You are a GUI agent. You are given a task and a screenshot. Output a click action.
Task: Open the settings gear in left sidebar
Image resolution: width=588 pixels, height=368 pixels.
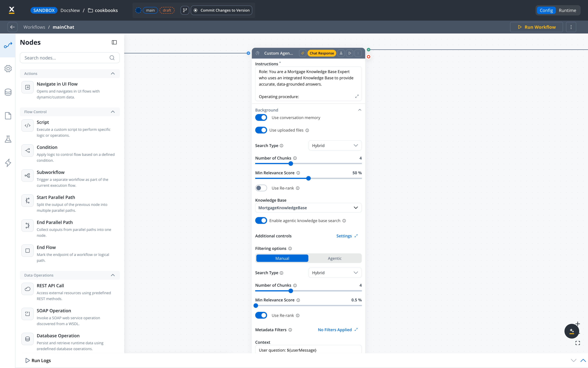click(8, 69)
